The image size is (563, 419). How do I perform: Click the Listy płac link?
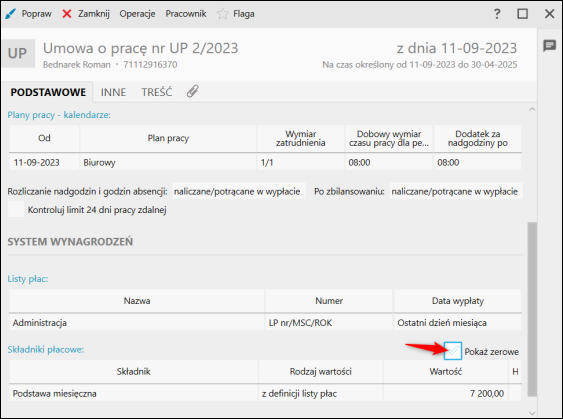(x=28, y=279)
